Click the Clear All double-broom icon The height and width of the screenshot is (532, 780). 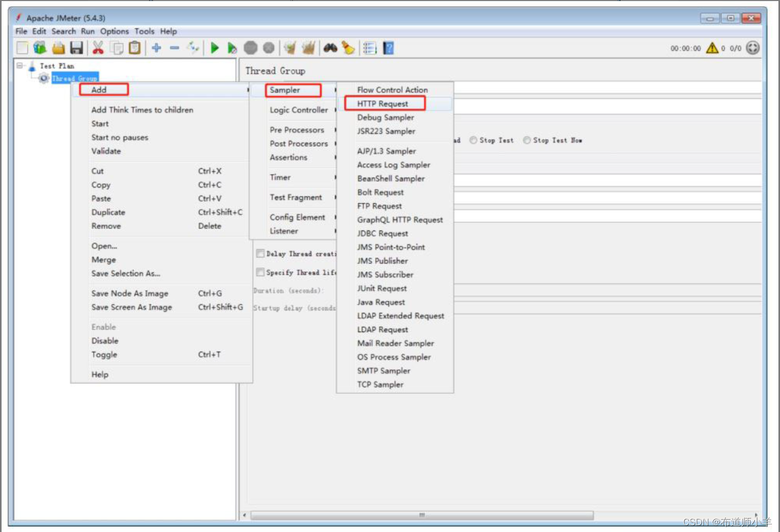(x=308, y=48)
